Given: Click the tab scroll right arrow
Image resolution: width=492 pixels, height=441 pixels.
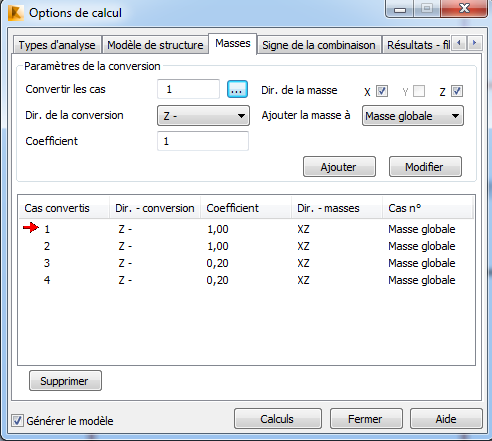Looking at the screenshot, I should click(x=474, y=43).
